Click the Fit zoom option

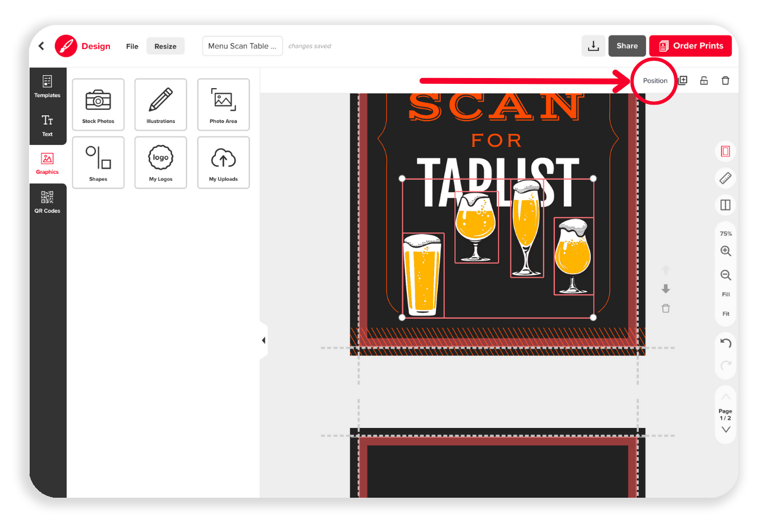click(x=726, y=314)
